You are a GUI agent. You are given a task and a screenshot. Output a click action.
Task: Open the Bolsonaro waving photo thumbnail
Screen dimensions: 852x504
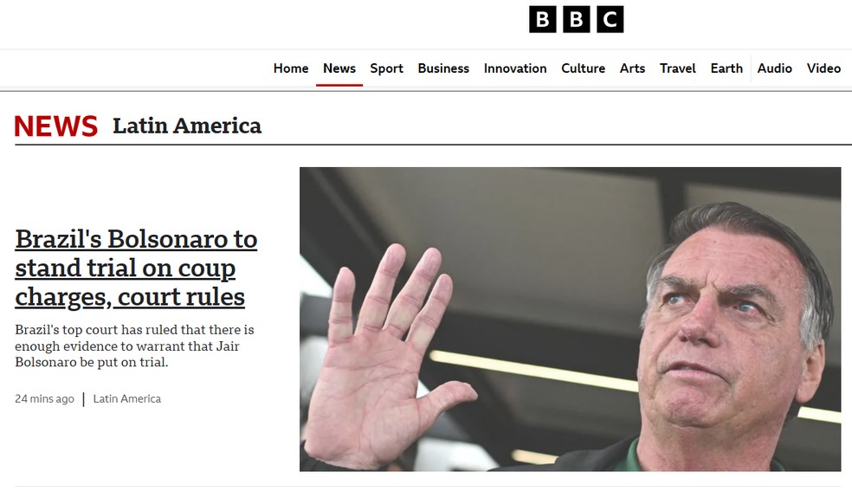point(570,320)
